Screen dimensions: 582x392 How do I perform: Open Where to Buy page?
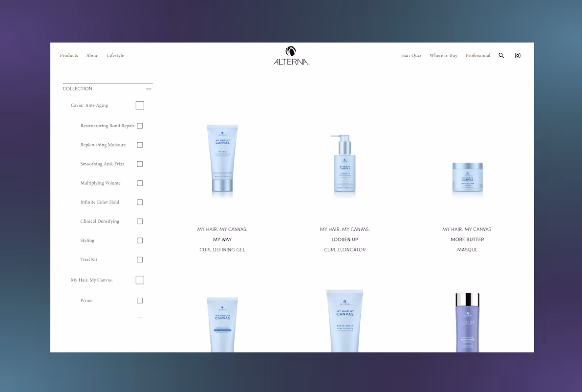pyautogui.click(x=444, y=55)
